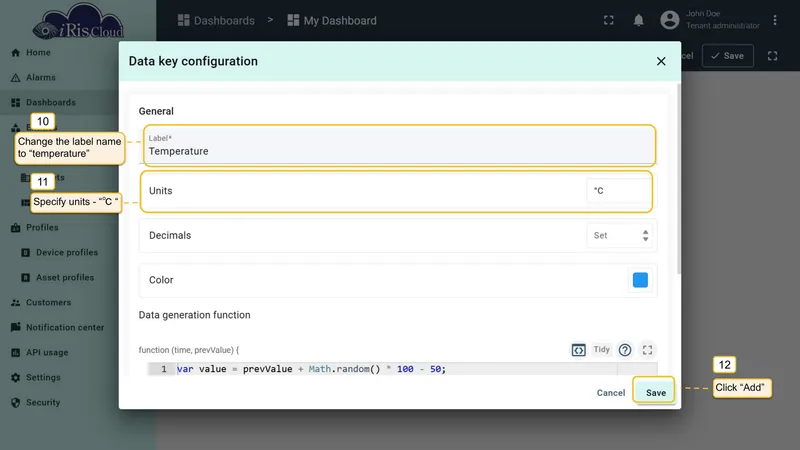
Task: Click the My Dashboard breadcrumb
Action: pyautogui.click(x=332, y=20)
